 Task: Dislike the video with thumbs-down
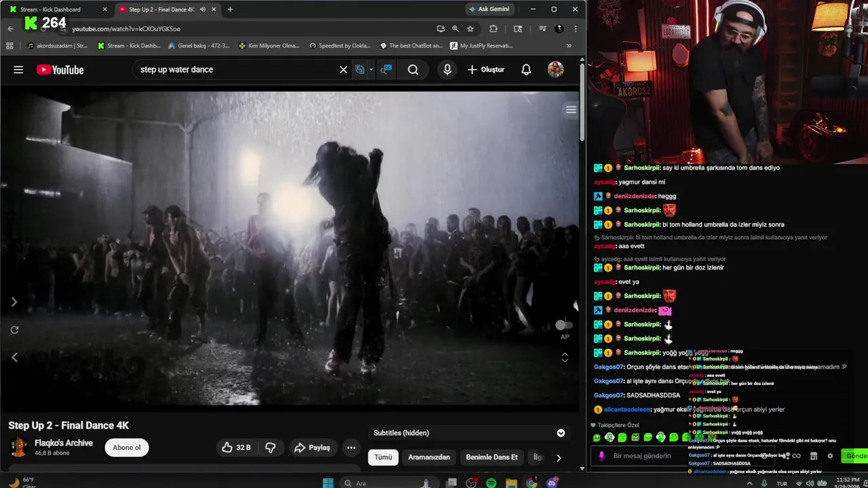pos(271,447)
